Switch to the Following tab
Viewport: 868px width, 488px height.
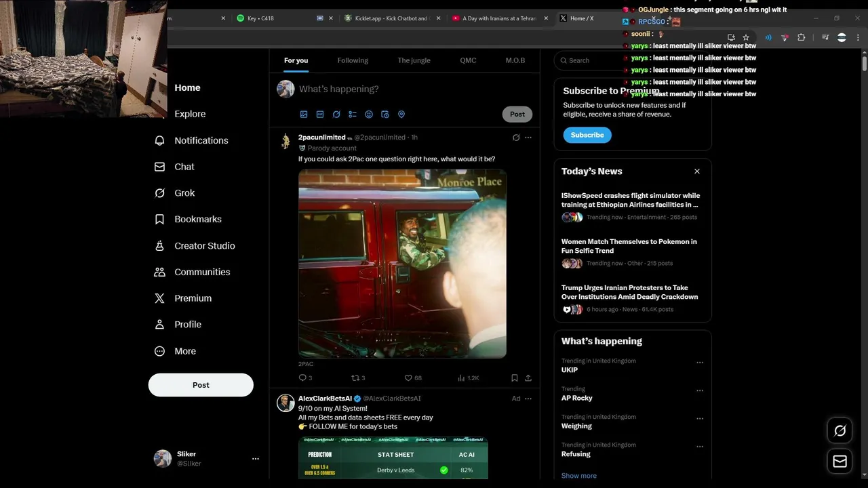point(353,60)
